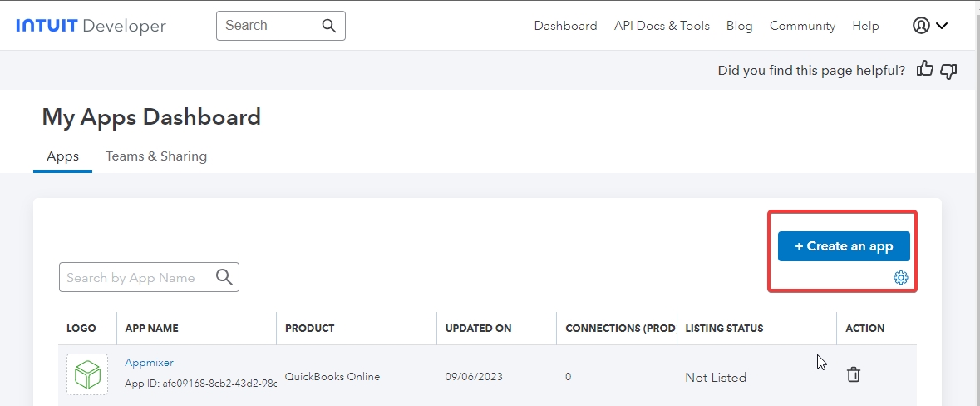
Task: Open the Dashboard navigation link
Action: pos(565,26)
